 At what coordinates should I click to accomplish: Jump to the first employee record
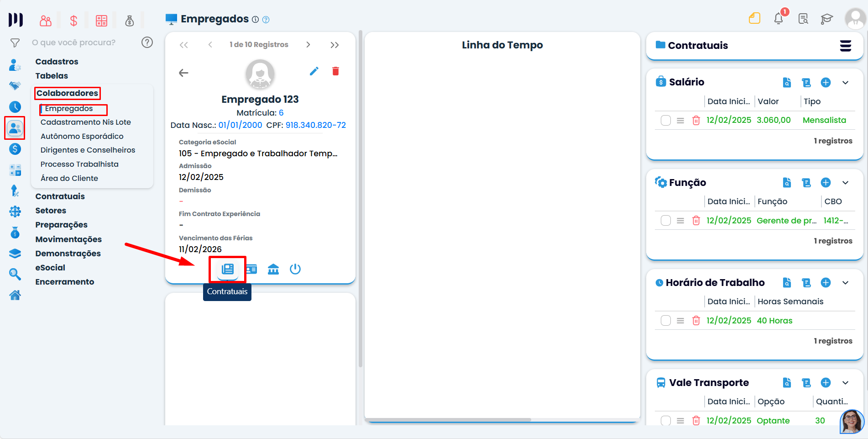point(183,45)
